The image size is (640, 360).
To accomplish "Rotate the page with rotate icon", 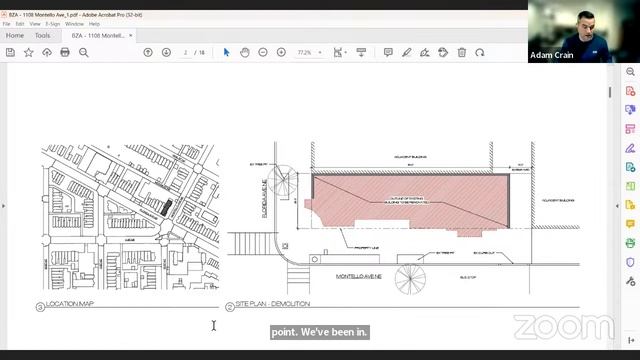I will (x=480, y=52).
